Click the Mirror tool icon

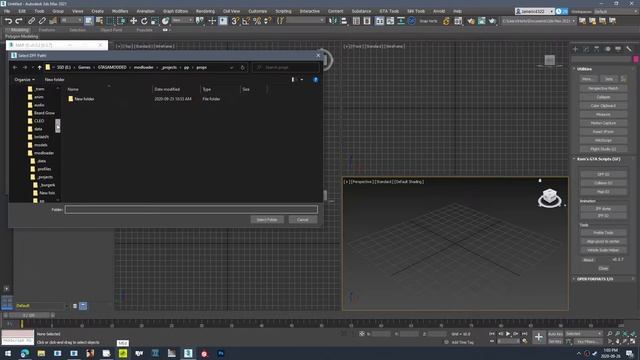tap(333, 21)
